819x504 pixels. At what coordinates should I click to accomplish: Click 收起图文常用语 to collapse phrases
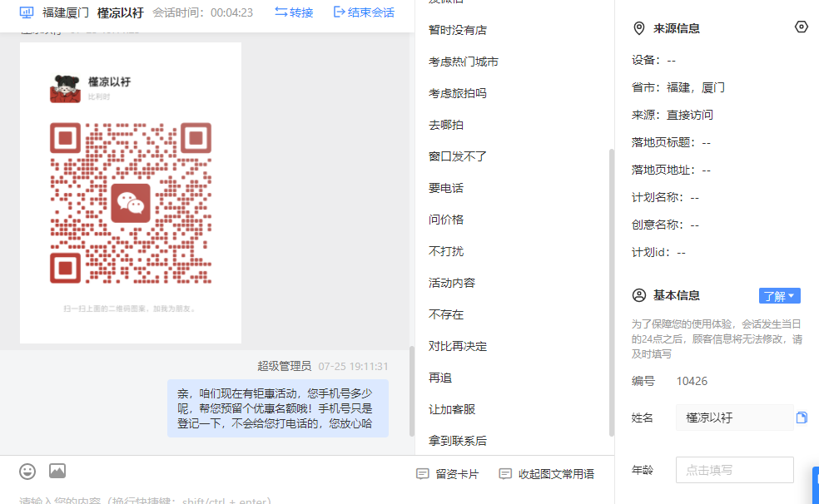pyautogui.click(x=547, y=474)
